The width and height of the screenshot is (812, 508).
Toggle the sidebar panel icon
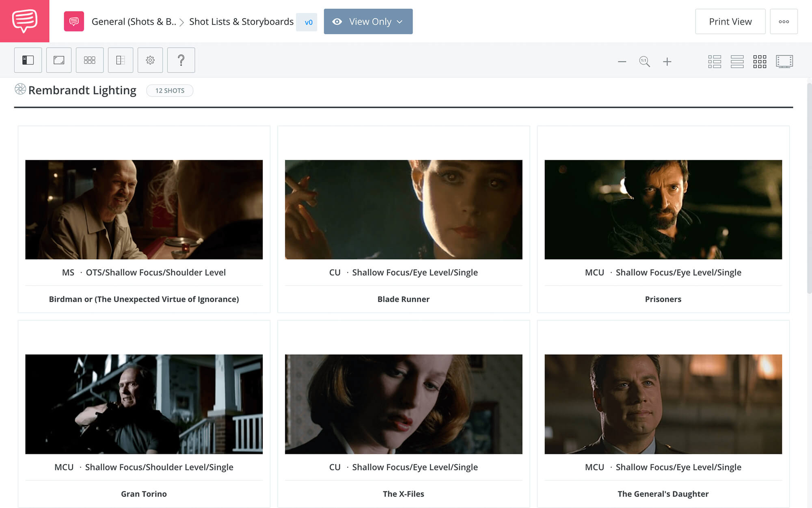point(28,60)
